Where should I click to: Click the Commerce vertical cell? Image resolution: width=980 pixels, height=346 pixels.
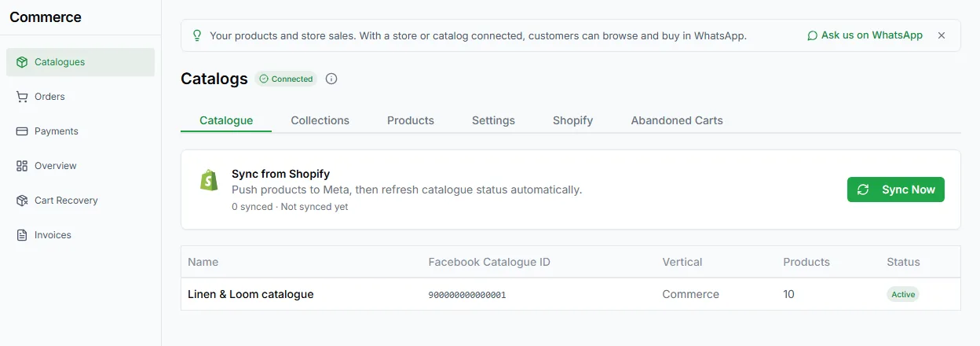(691, 294)
